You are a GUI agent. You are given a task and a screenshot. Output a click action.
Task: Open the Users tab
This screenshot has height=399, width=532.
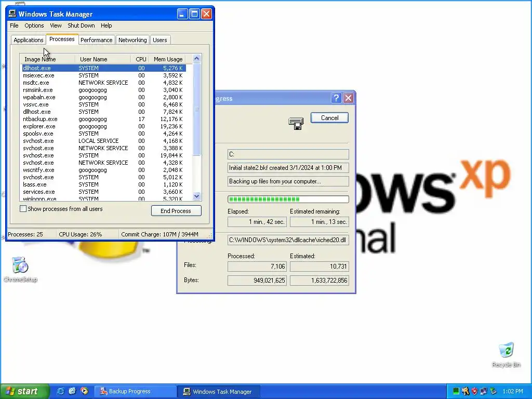pyautogui.click(x=160, y=40)
